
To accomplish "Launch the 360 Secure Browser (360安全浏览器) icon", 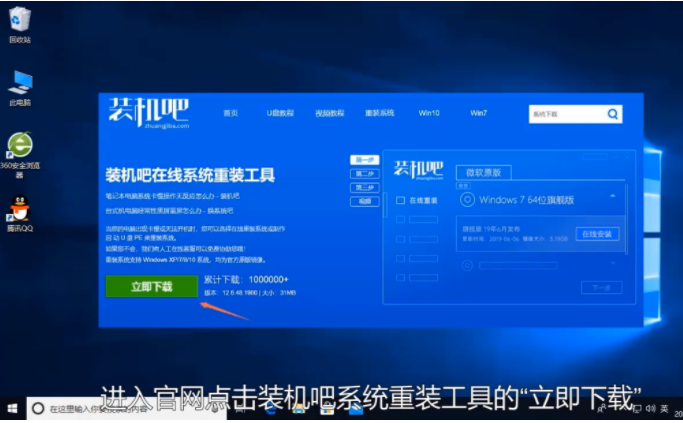I will point(19,146).
